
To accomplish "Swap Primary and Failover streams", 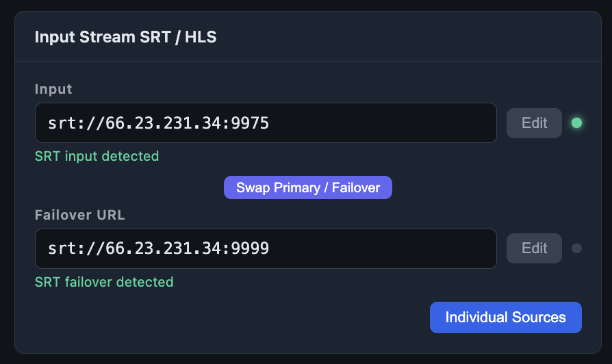I will coord(308,187).
